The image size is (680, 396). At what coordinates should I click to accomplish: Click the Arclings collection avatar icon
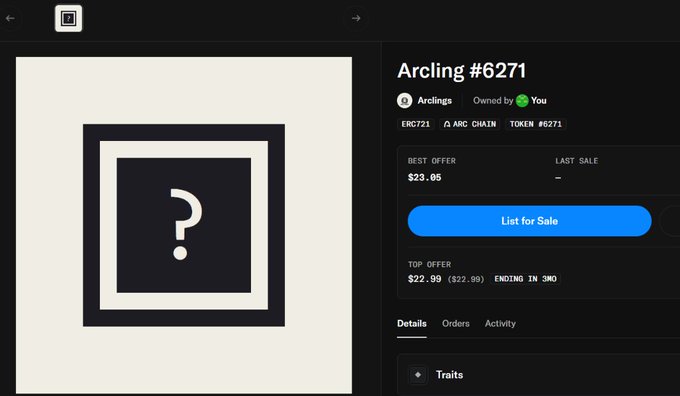point(405,101)
